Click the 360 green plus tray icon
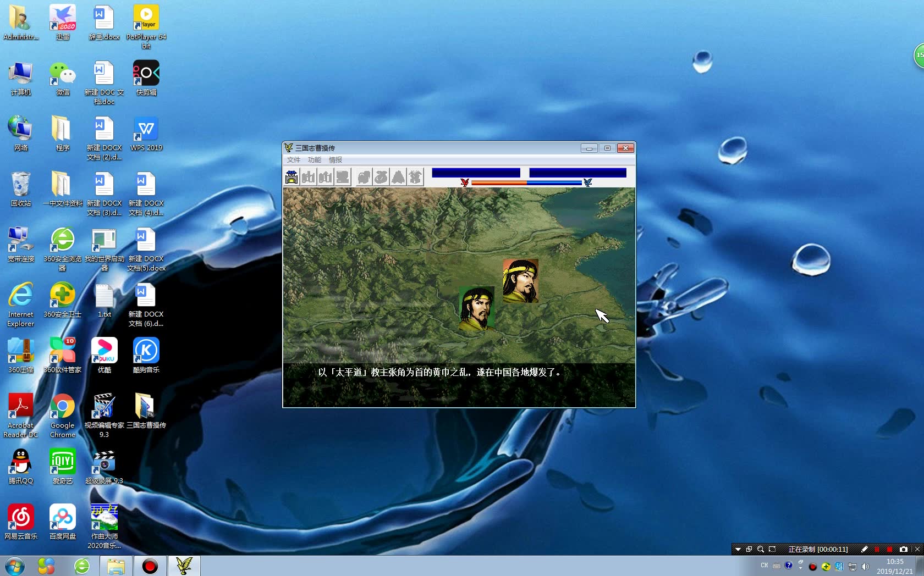This screenshot has width=924, height=576. [x=826, y=566]
